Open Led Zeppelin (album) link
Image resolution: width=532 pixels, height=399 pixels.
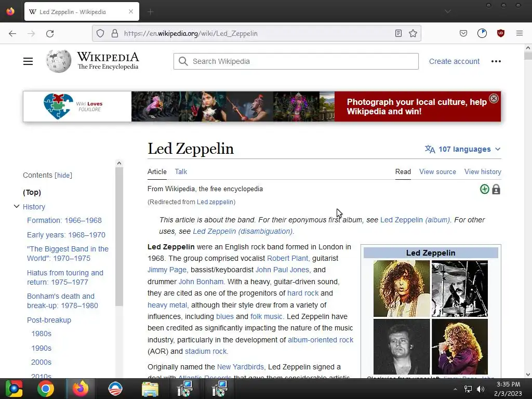[x=415, y=220]
